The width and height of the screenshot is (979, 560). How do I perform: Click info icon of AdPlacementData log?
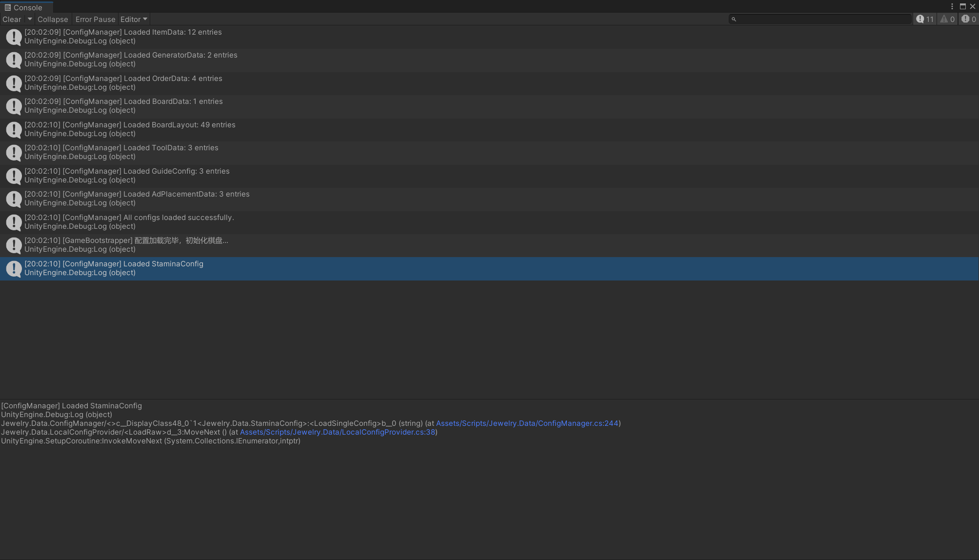(x=14, y=199)
